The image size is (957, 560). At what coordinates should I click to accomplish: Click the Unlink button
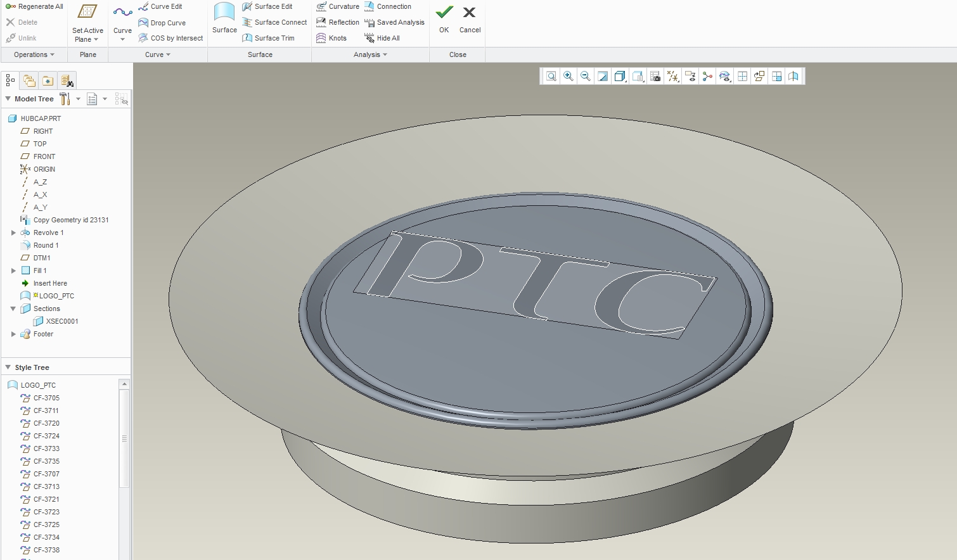(22, 38)
